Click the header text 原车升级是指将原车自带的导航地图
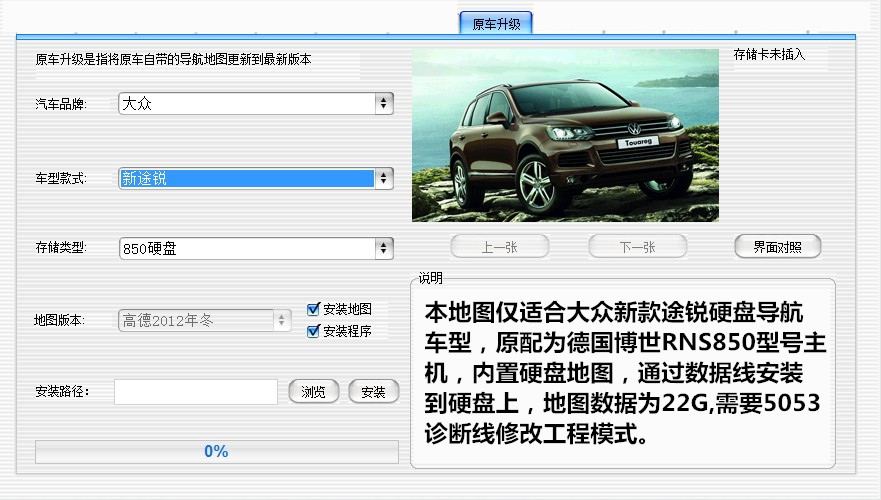 [x=173, y=60]
